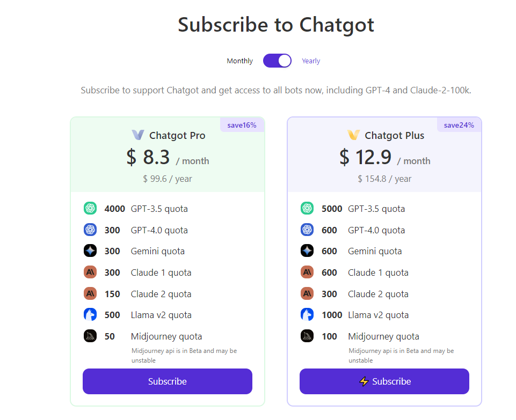516x420 pixels.
Task: Click the Claude 1 icon in Plus plan
Action: 307,272
